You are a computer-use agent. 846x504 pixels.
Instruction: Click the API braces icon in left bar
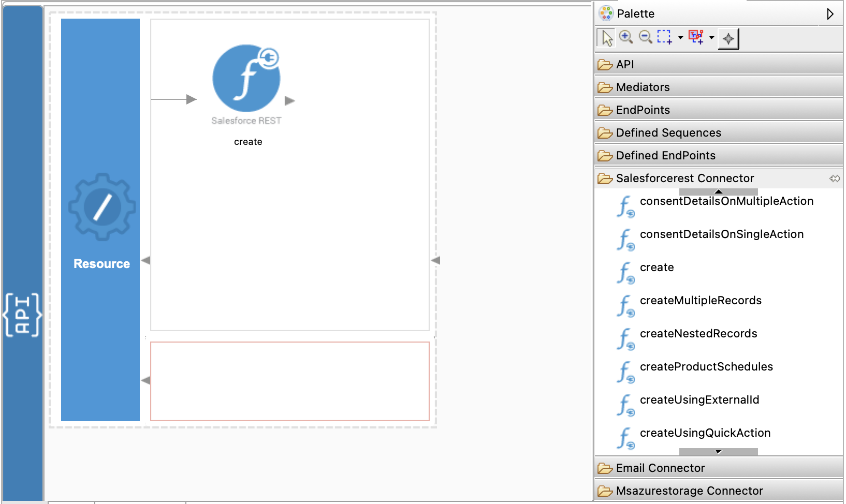click(x=22, y=315)
